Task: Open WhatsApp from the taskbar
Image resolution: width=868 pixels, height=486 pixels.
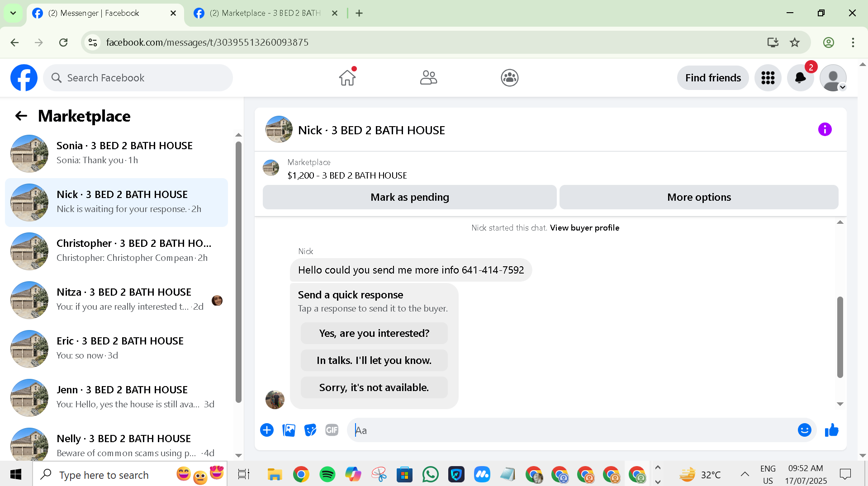Action: pyautogui.click(x=430, y=474)
